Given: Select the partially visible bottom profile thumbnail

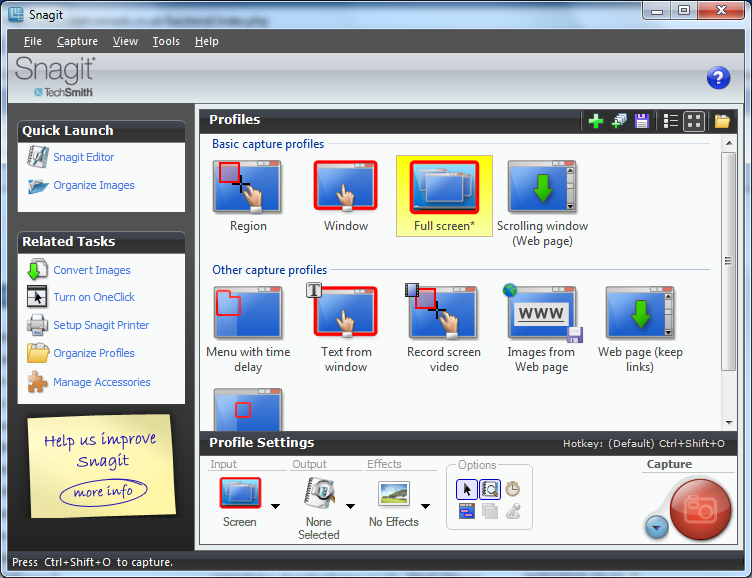Looking at the screenshot, I should [247, 409].
